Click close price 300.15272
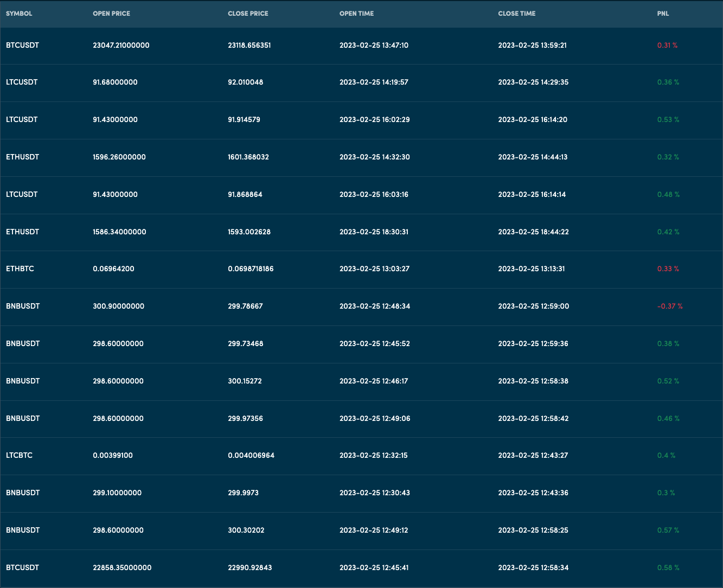The image size is (723, 588). coord(245,381)
